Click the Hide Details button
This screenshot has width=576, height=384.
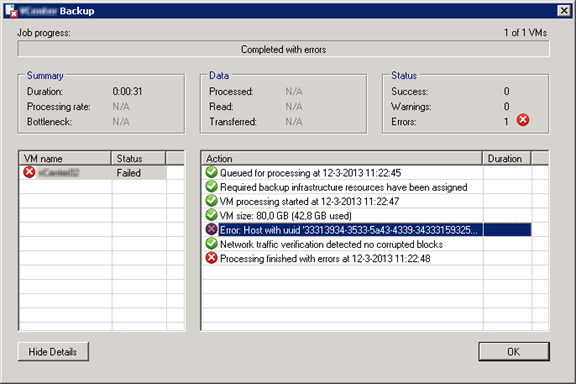pos(53,352)
